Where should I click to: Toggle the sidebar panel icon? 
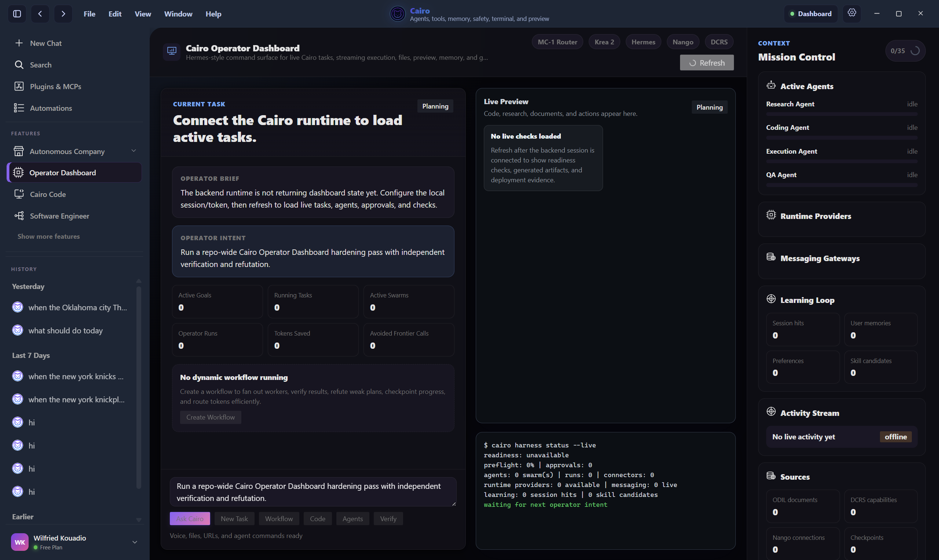pos(17,14)
